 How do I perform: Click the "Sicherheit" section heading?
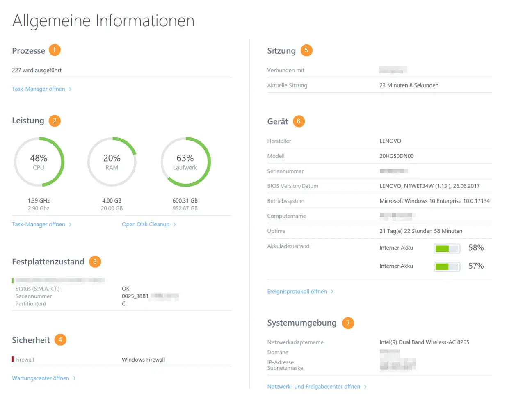pyautogui.click(x=31, y=340)
